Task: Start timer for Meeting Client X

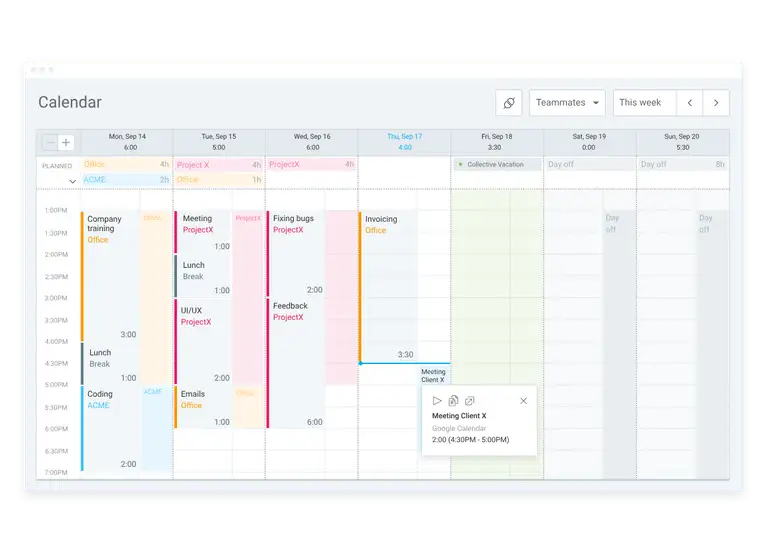Action: point(437,401)
